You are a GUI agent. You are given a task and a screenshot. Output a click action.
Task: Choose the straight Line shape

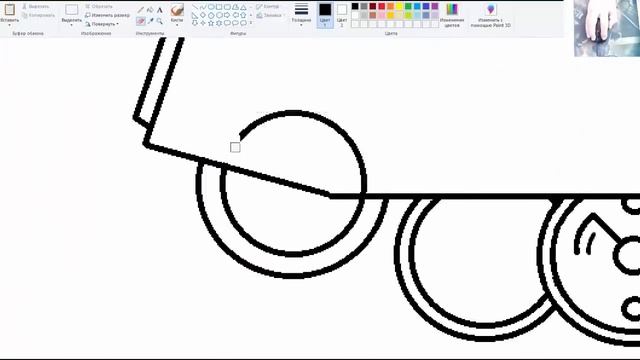click(x=195, y=7)
